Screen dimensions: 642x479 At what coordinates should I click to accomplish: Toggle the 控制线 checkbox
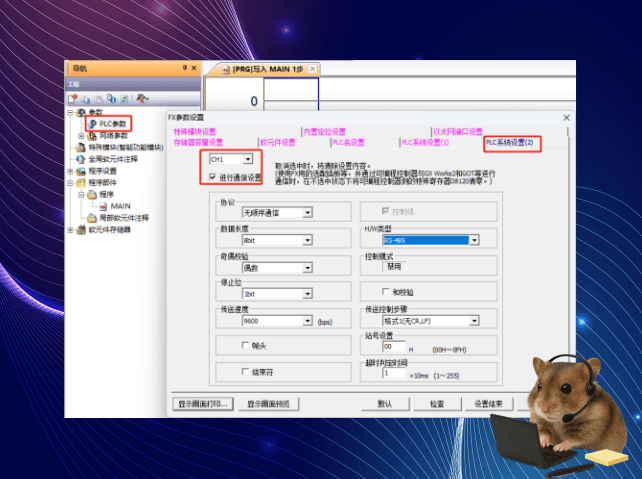385,211
